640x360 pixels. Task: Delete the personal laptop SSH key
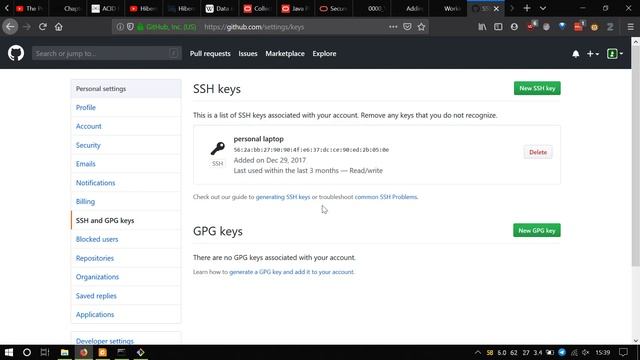point(538,152)
